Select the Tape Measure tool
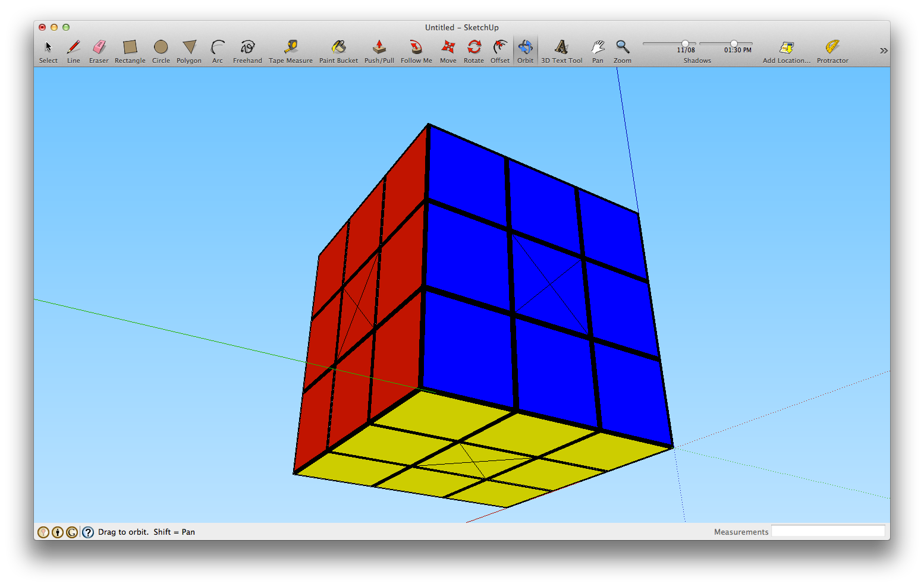Viewport: 924px width, 587px height. (x=291, y=48)
